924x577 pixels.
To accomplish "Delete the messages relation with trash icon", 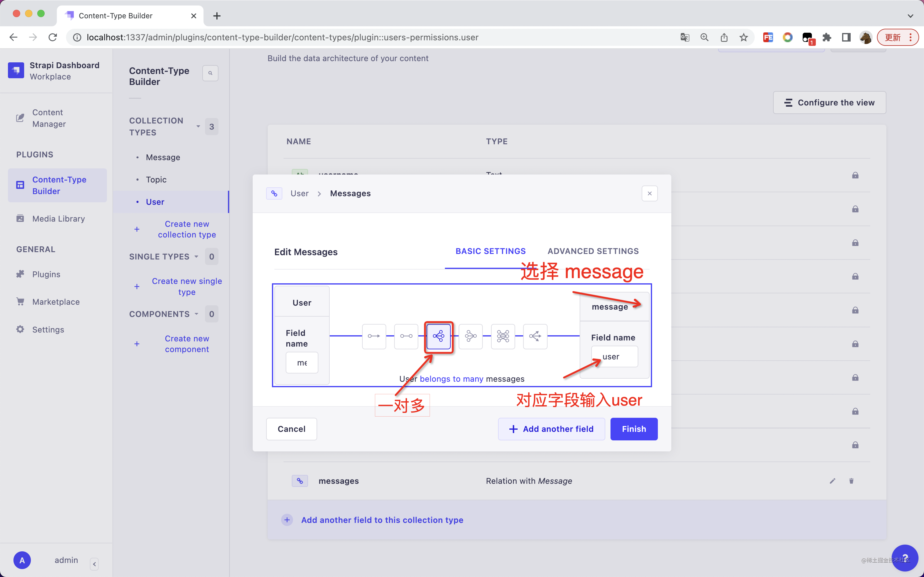I will (x=851, y=481).
